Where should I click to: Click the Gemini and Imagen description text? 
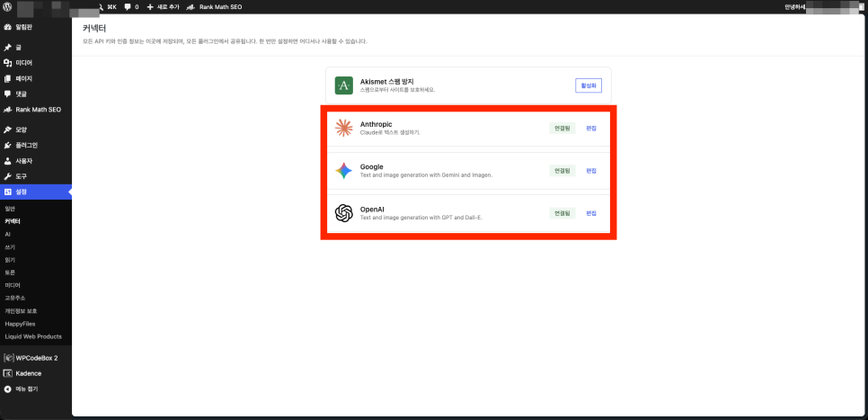[426, 175]
